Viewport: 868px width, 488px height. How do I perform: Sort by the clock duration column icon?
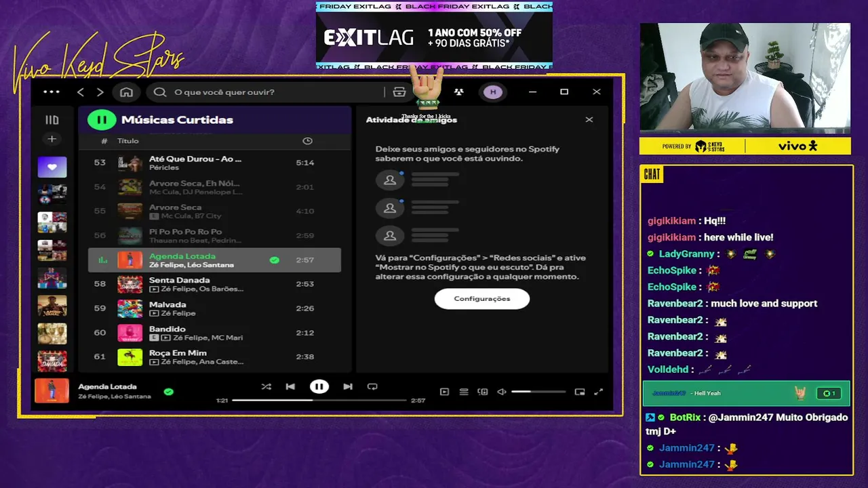(307, 141)
